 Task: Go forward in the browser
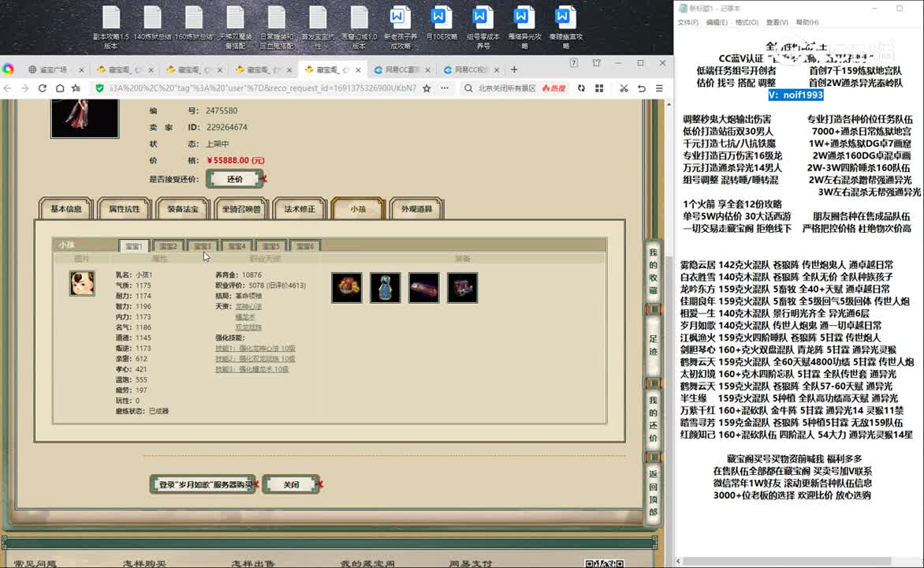pyautogui.click(x=24, y=88)
